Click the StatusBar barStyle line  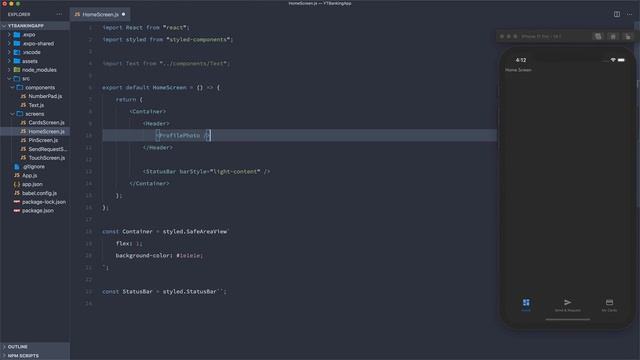(207, 171)
